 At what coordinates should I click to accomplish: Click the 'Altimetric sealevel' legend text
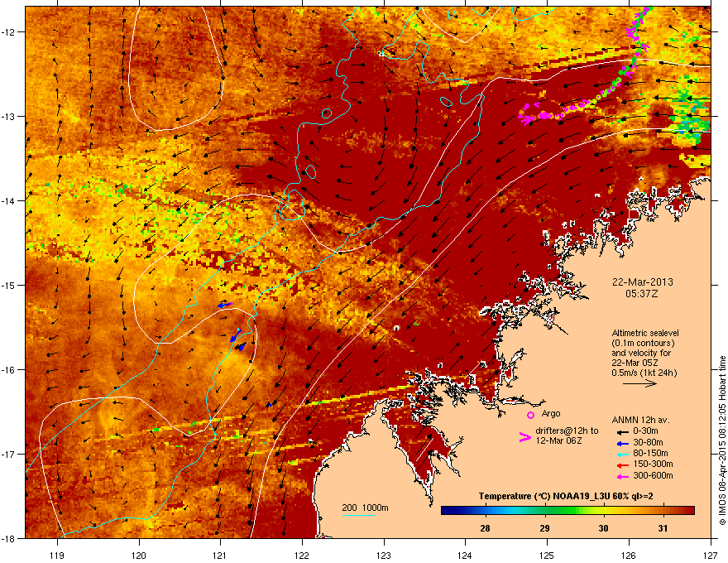pyautogui.click(x=645, y=333)
